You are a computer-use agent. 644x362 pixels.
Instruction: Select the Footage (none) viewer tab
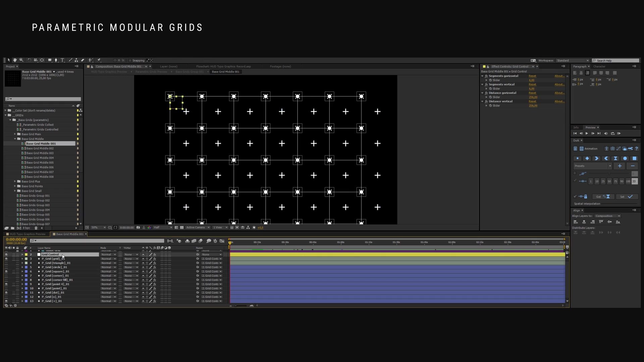pos(280,66)
